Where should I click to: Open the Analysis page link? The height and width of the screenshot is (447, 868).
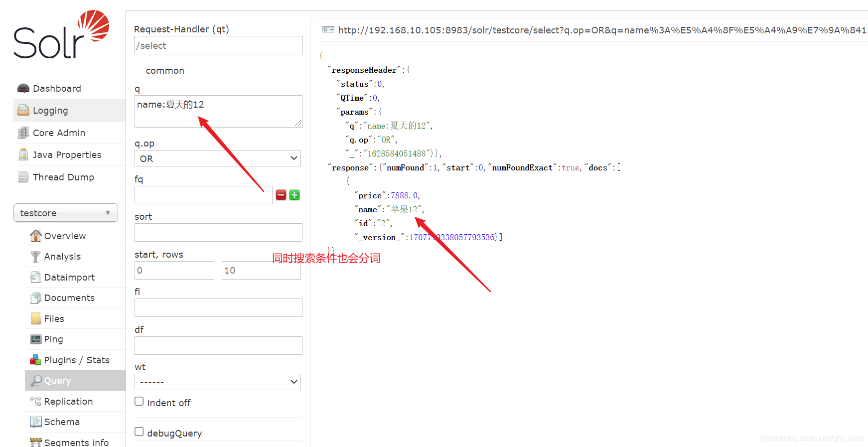click(x=62, y=257)
